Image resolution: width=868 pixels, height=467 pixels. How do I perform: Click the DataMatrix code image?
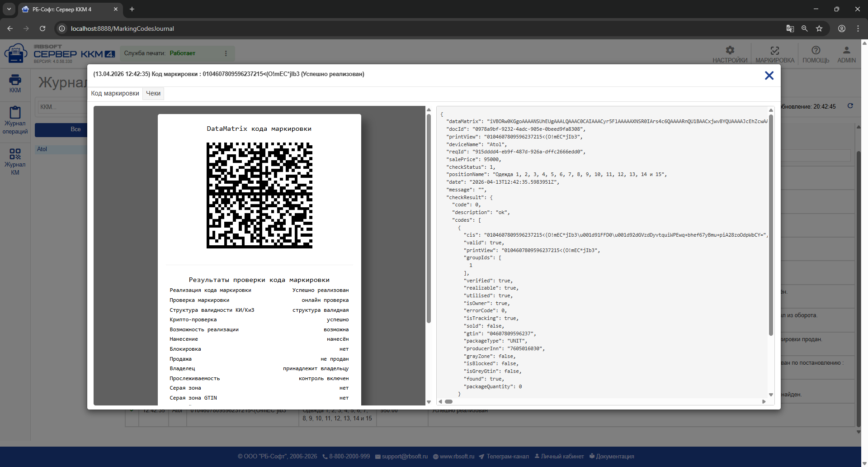(259, 195)
